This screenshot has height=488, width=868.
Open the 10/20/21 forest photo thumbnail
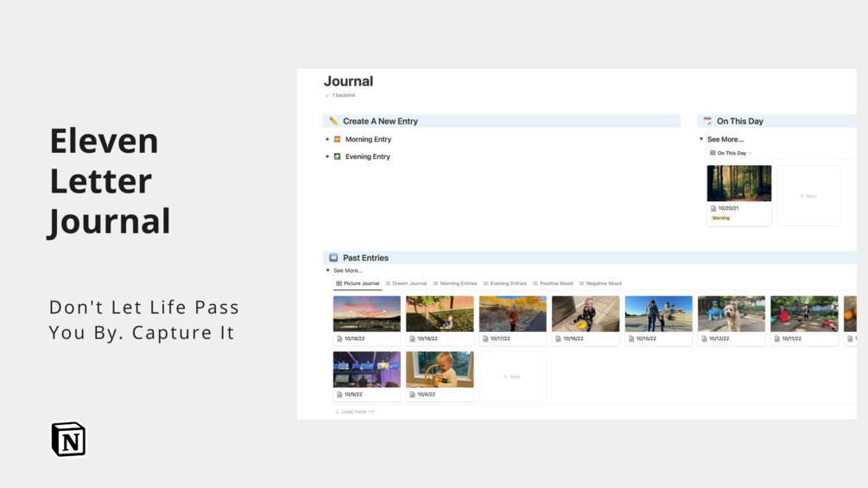click(x=739, y=183)
